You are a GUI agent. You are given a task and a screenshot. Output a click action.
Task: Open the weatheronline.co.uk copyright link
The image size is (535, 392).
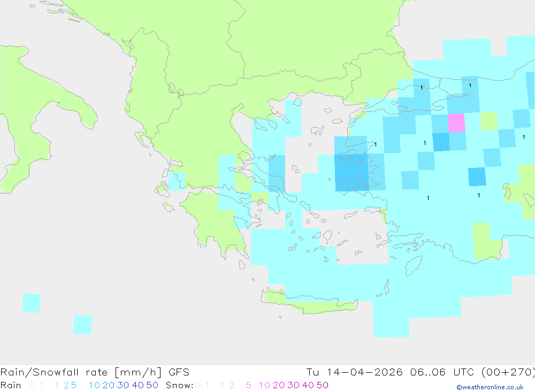tap(490, 387)
